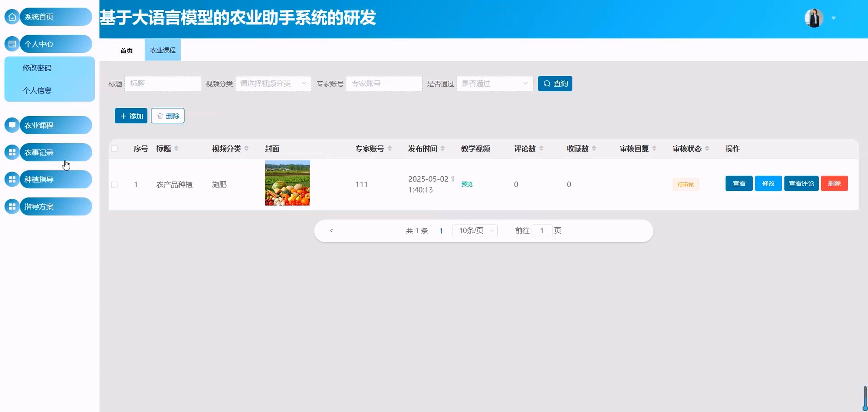Viewport: 868px width, 412px height.
Task: Click the vertical scrollbar at bottom right
Action: point(865,397)
